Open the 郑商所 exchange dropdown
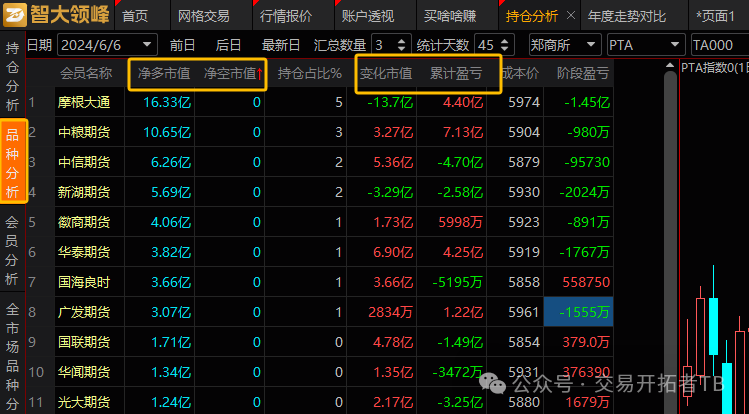Screen dimensions: 749x414 [565, 45]
